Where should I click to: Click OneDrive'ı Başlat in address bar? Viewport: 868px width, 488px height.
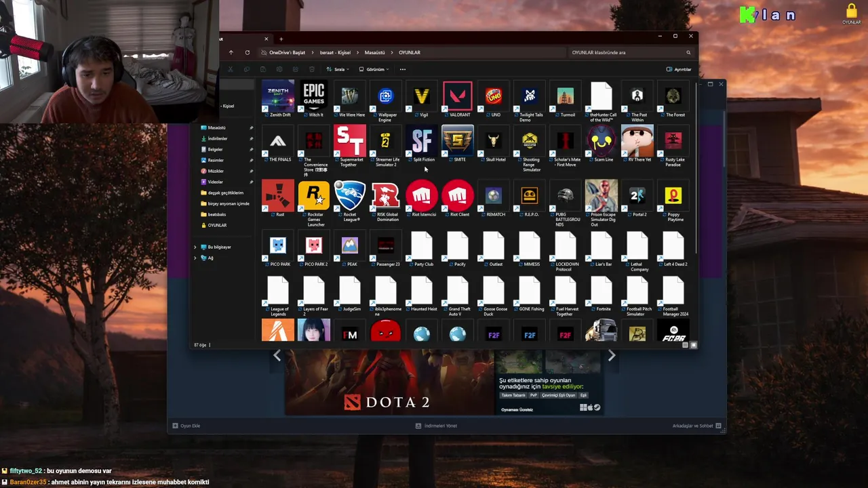[287, 52]
